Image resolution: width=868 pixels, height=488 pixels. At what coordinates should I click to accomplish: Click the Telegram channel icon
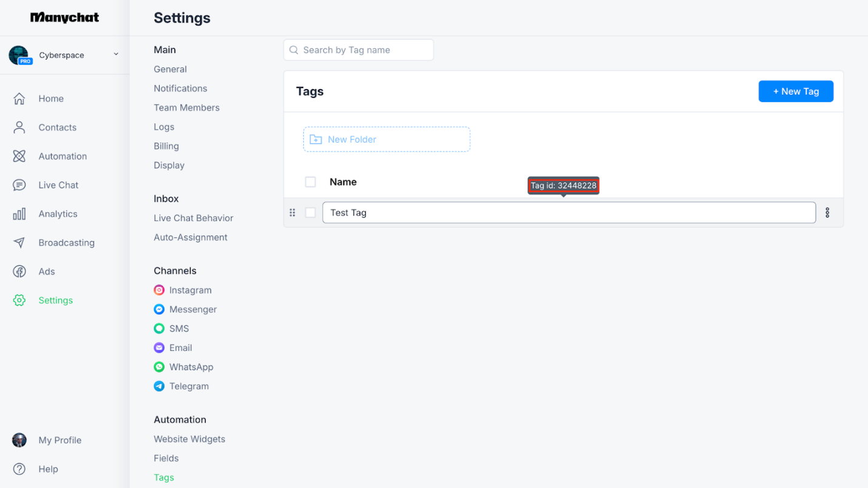tap(159, 386)
